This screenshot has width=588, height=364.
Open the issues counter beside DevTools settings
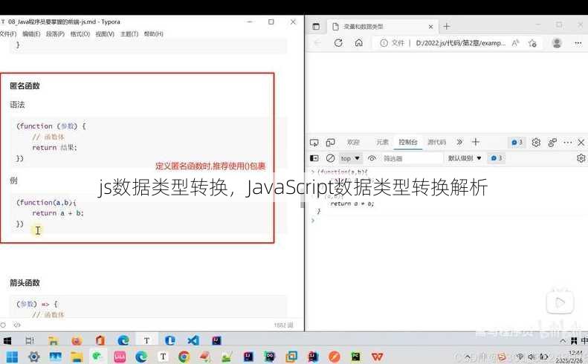517,143
